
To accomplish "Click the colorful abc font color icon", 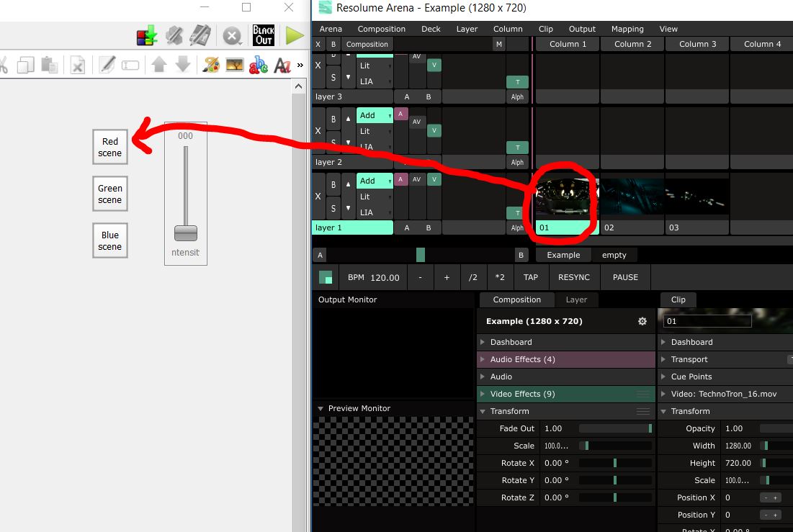I will point(258,66).
